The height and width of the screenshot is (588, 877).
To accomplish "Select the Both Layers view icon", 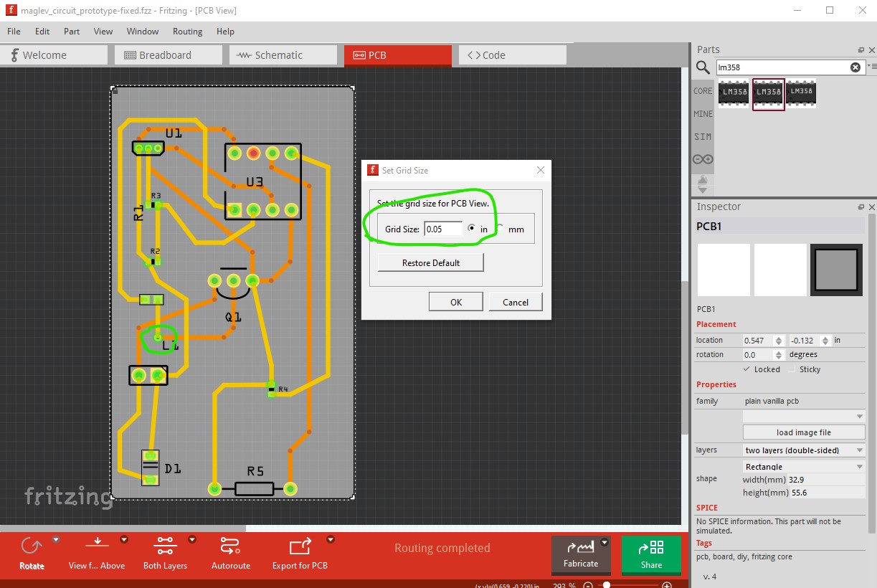I will pos(165,547).
